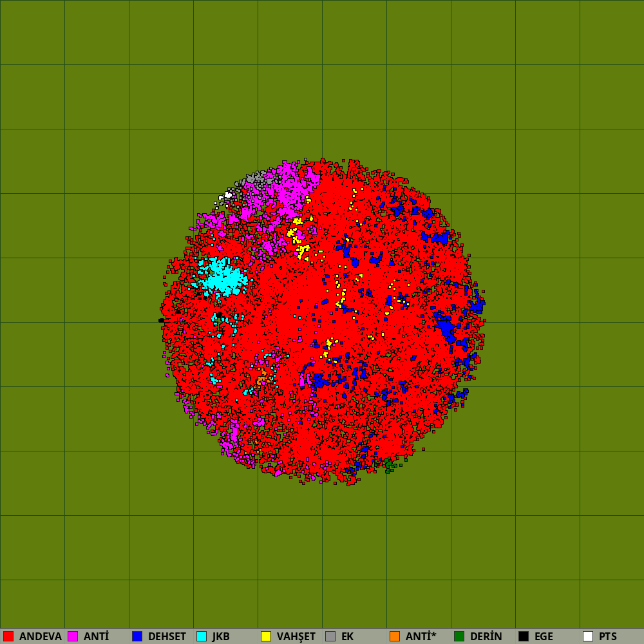Select the PTS legend label

click(x=607, y=636)
